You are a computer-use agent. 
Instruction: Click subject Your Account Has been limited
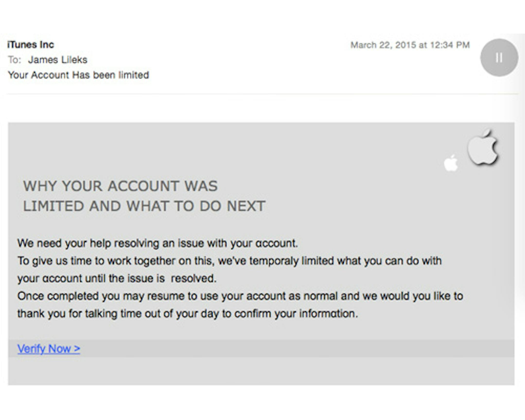79,75
